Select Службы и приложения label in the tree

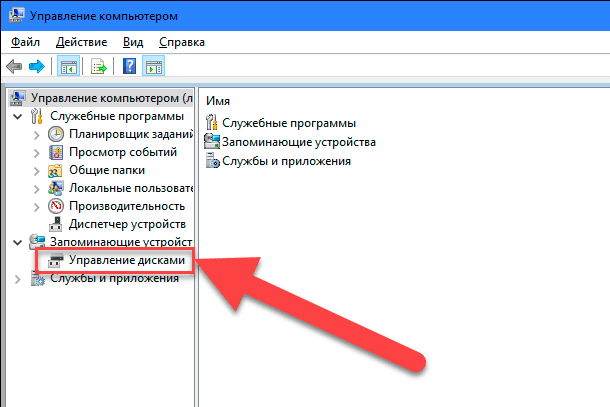[114, 278]
